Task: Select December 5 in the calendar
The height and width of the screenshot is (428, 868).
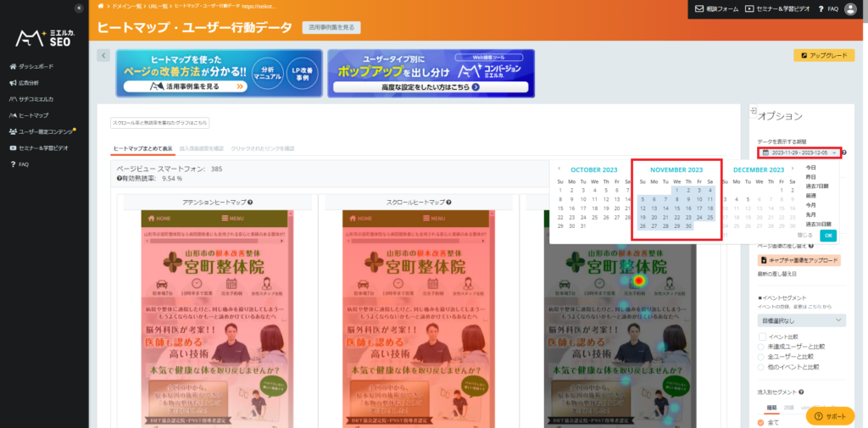Action: click(748, 199)
